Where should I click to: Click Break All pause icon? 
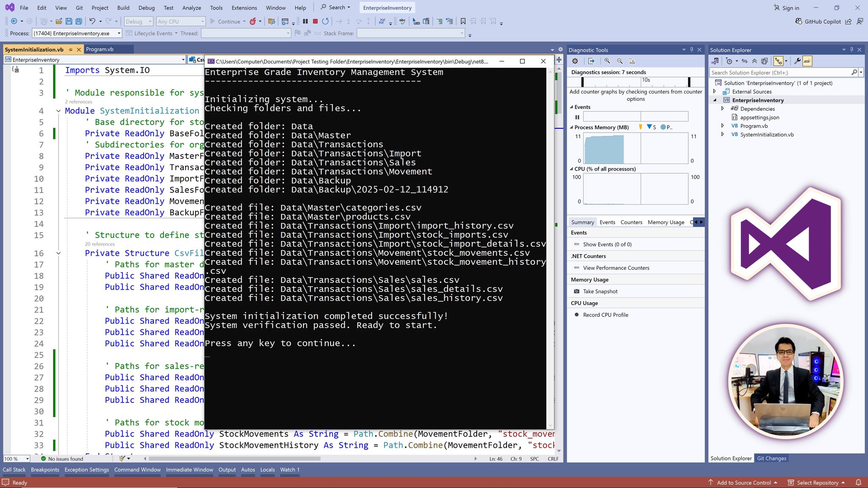point(305,21)
